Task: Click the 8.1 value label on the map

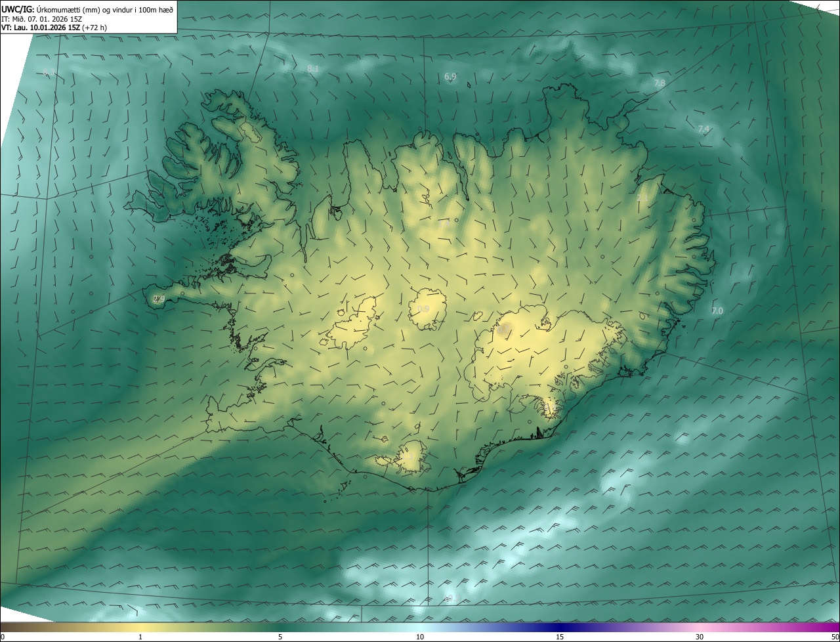Action: click(x=313, y=68)
